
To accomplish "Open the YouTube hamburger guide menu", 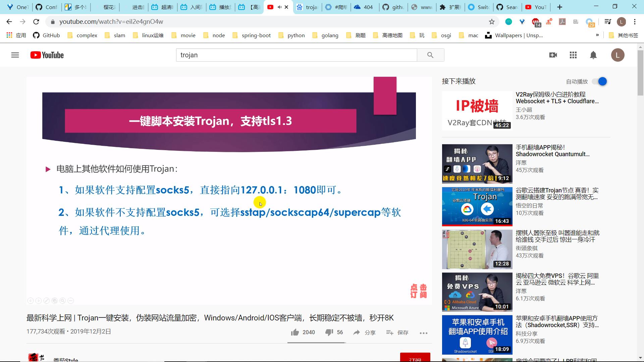I will click(15, 55).
